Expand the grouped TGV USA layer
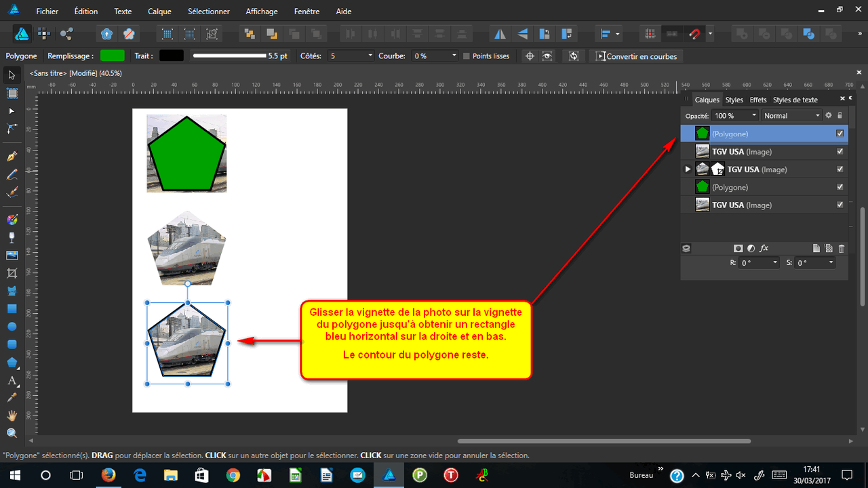This screenshot has height=488, width=868. tap(688, 169)
